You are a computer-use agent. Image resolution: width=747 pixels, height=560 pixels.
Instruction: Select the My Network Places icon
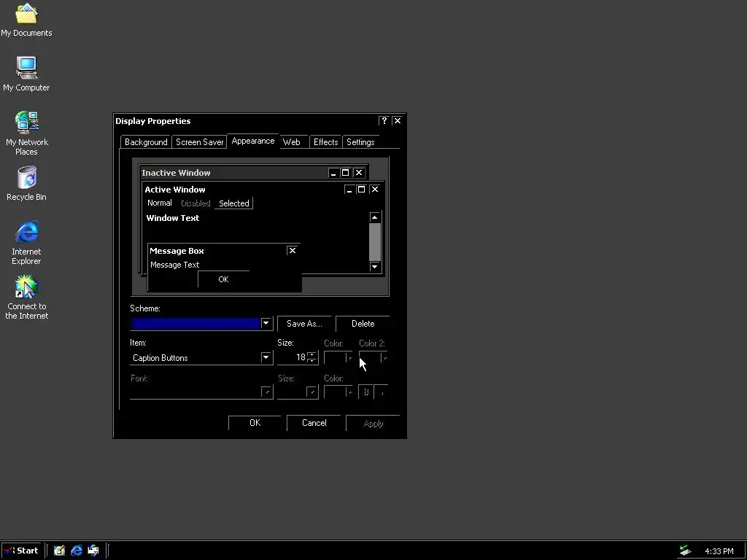tap(27, 133)
